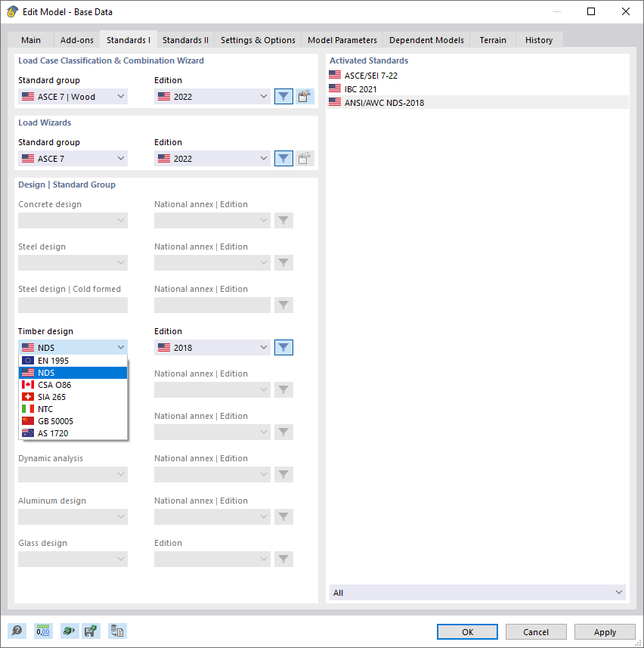
Task: Expand Timber design edition 2018 dropdown
Action: 212,348
